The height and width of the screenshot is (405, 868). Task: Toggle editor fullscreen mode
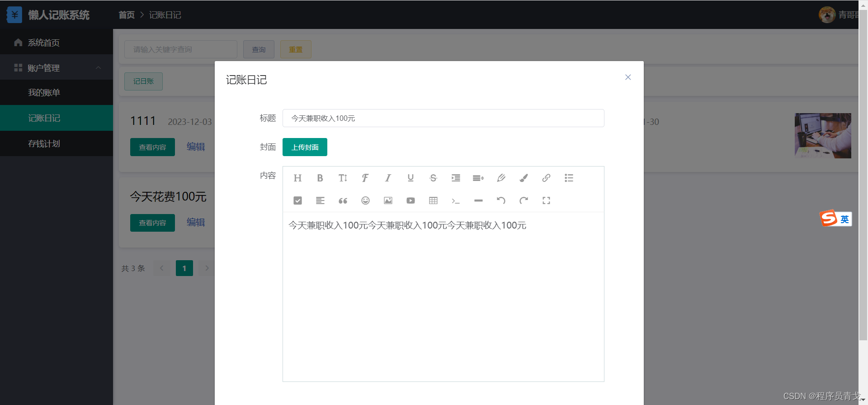[546, 200]
